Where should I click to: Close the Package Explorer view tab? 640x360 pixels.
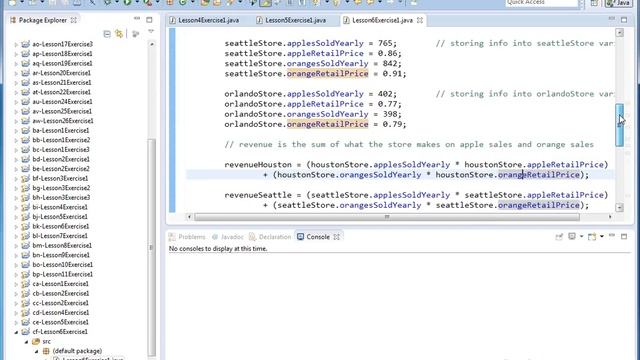tap(73, 20)
